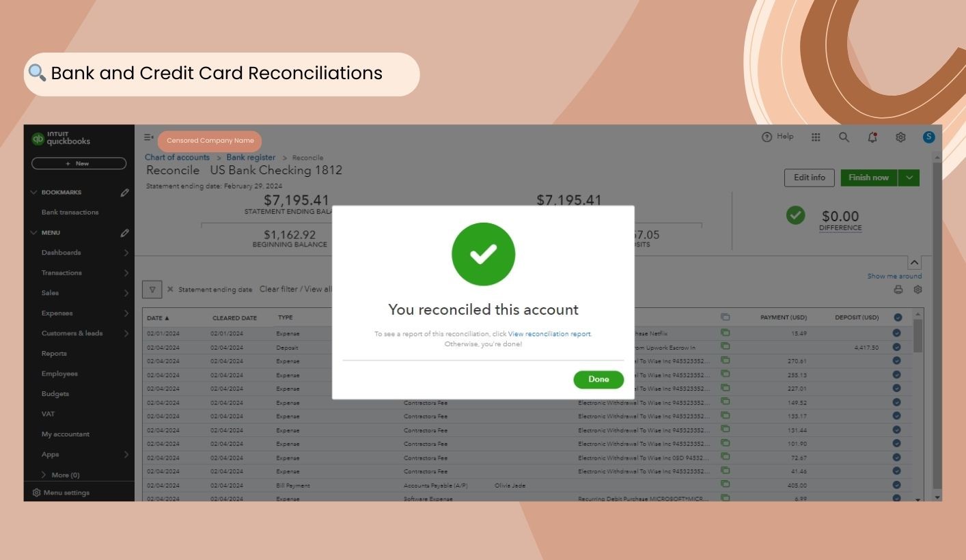Click the green icon on the Upwork Escrow row
The image size is (966, 560).
click(725, 347)
